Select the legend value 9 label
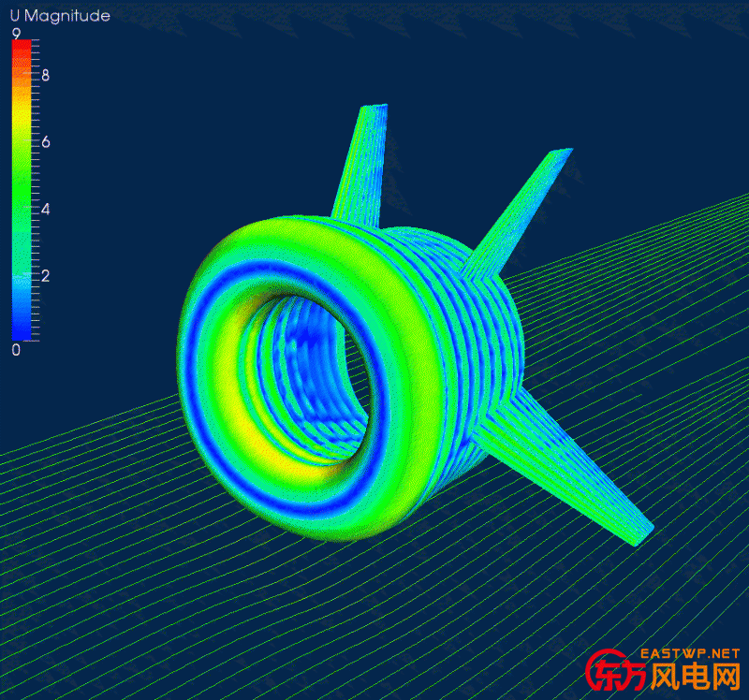 (16, 34)
